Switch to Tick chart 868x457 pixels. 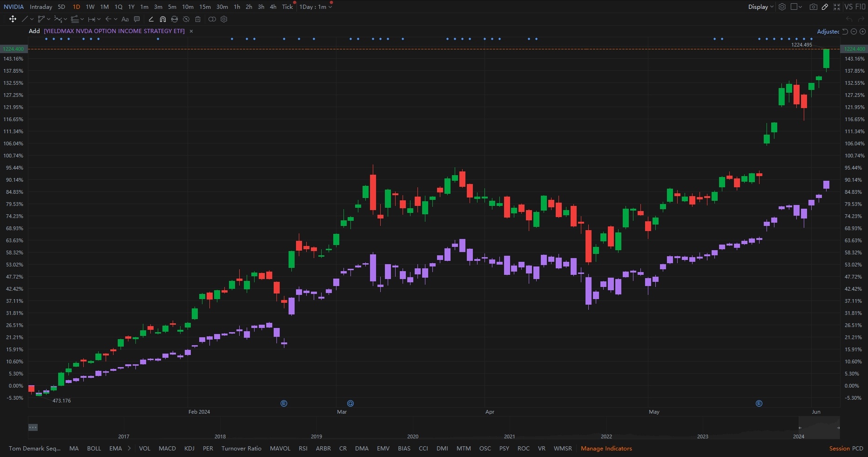[x=287, y=7]
